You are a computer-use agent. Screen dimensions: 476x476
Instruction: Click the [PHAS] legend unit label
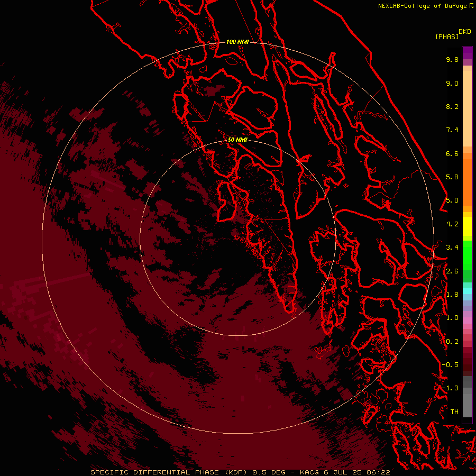point(447,37)
